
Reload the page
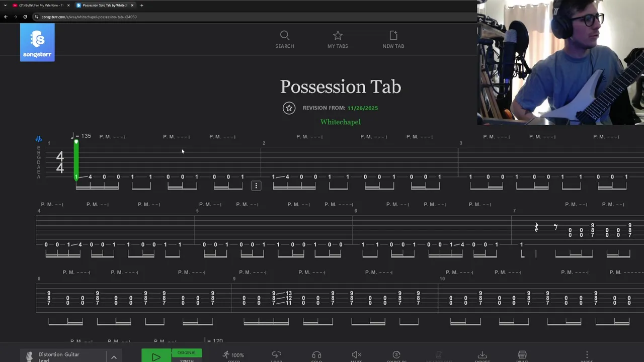pos(25,17)
